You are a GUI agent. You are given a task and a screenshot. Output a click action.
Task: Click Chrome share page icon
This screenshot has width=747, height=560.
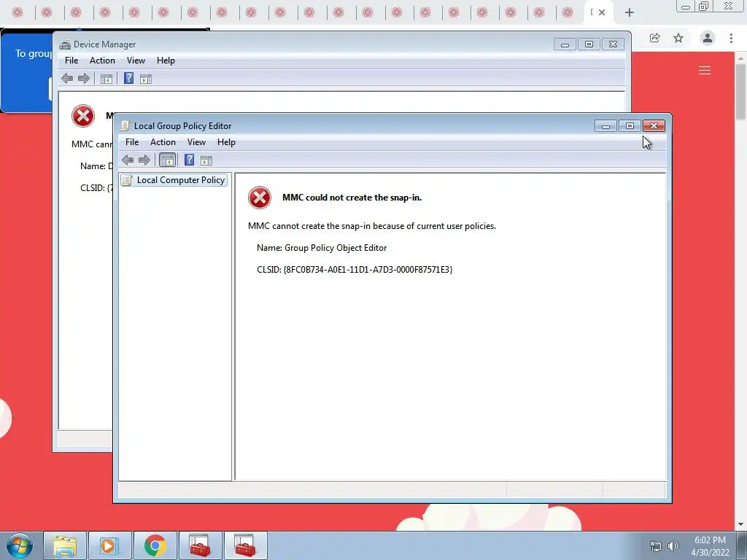click(655, 38)
